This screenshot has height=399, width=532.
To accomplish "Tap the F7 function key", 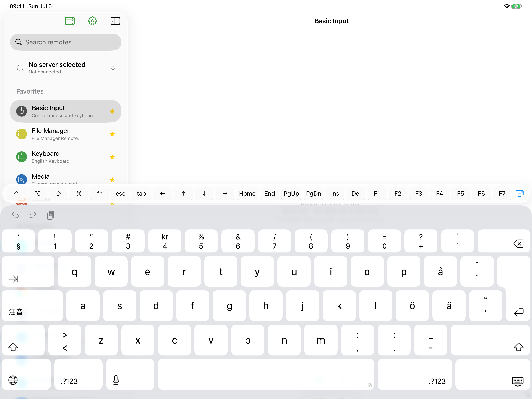I will point(502,193).
